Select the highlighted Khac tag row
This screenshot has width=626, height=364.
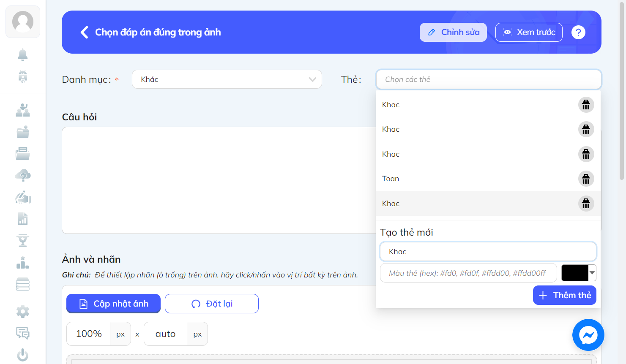click(488, 204)
